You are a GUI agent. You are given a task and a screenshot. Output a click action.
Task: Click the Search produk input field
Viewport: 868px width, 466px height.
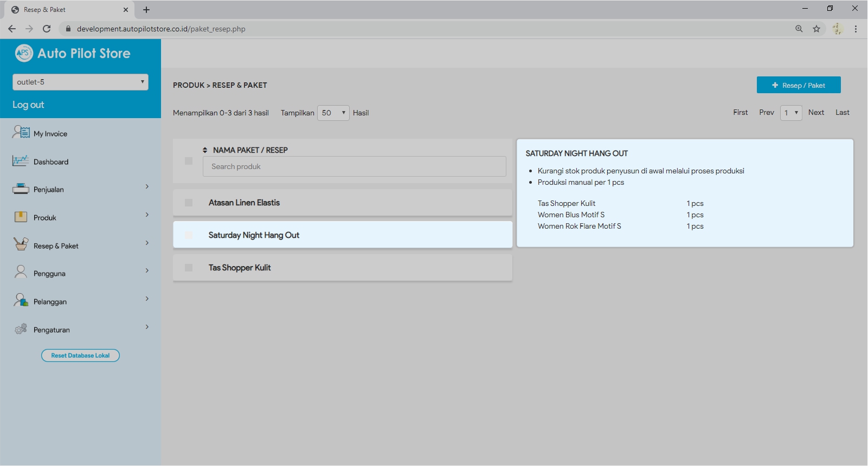[354, 166]
